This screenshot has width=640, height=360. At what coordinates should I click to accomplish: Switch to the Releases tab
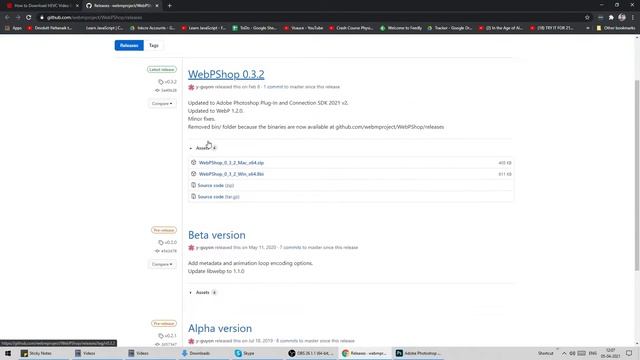tap(129, 45)
